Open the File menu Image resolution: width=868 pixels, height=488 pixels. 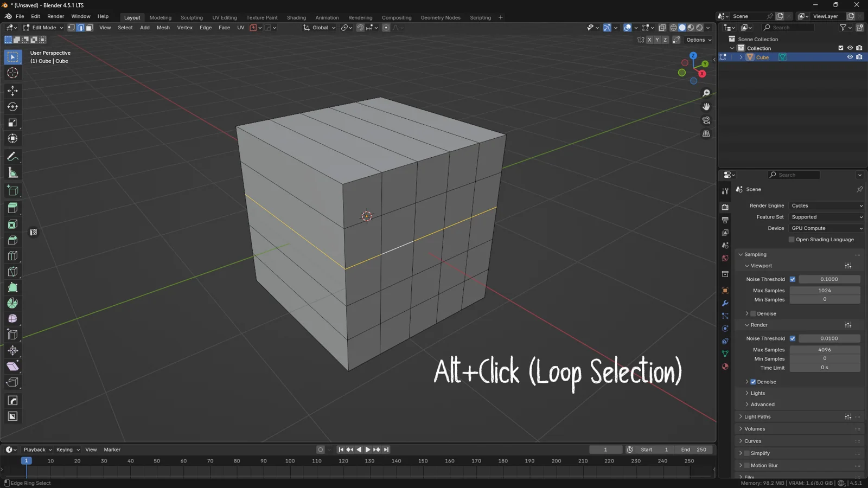[x=20, y=16]
